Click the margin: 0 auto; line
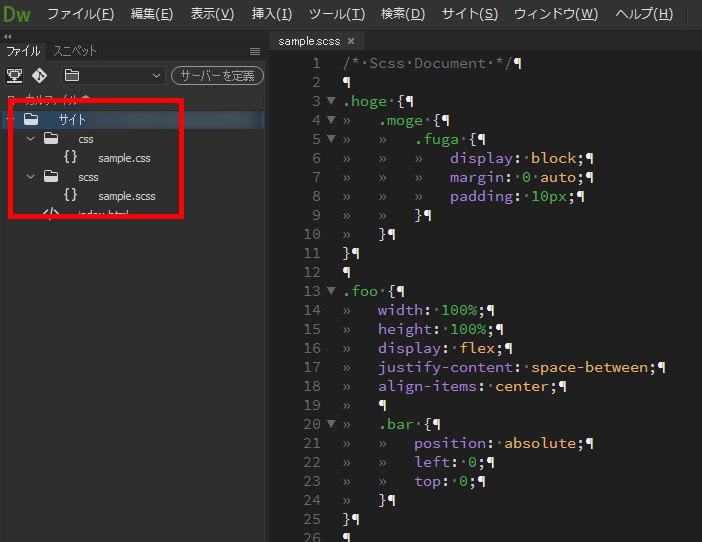This screenshot has width=702, height=542. click(x=517, y=178)
